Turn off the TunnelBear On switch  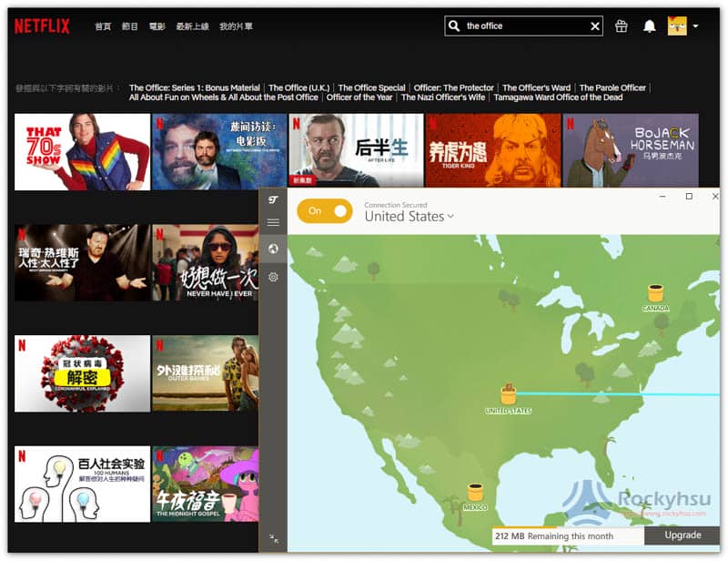point(325,211)
